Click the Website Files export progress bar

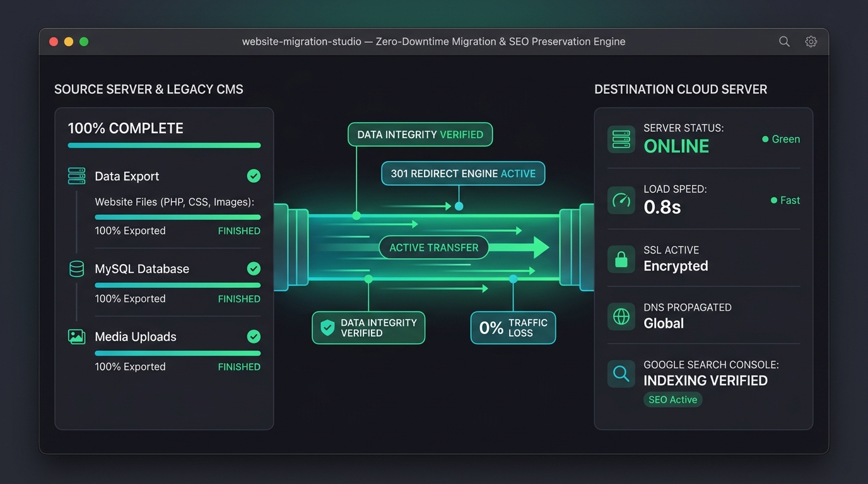pos(177,217)
